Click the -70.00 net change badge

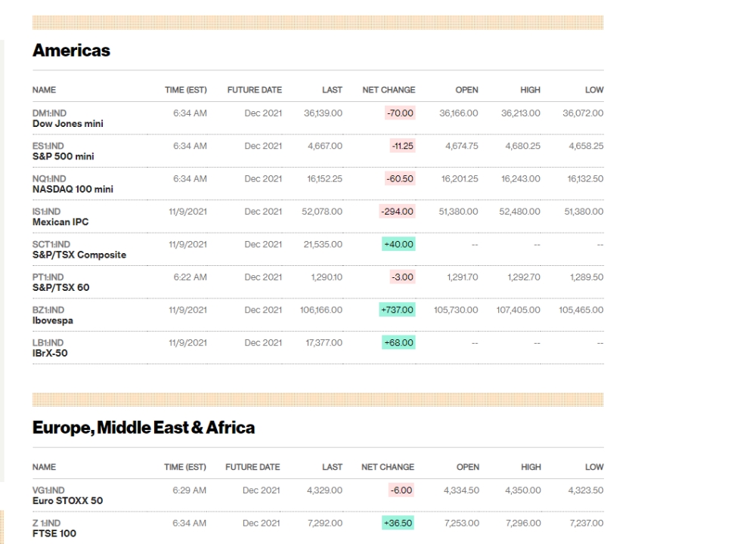[400, 113]
